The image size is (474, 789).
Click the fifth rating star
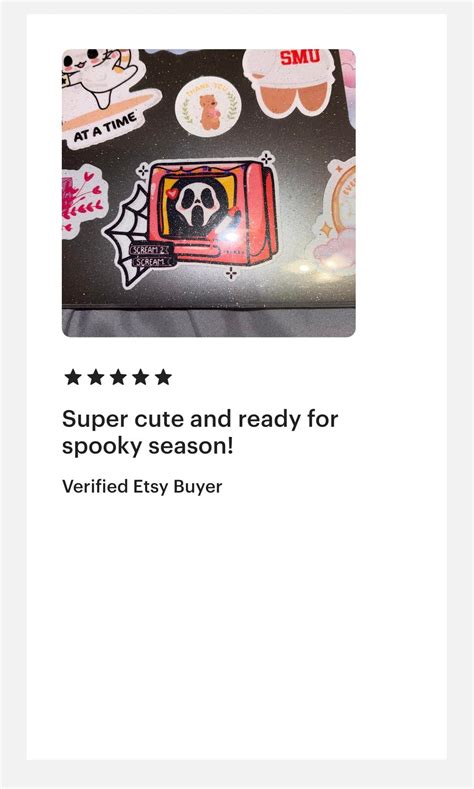tap(163, 377)
